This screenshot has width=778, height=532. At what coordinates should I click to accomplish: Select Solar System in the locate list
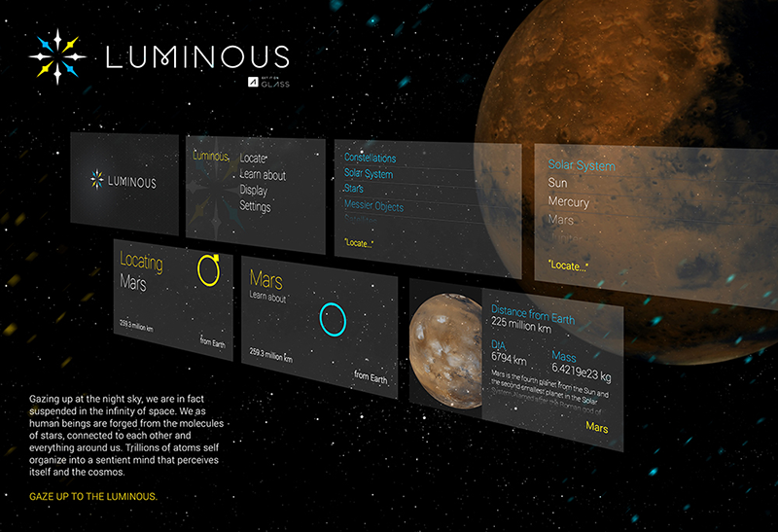[x=369, y=174]
